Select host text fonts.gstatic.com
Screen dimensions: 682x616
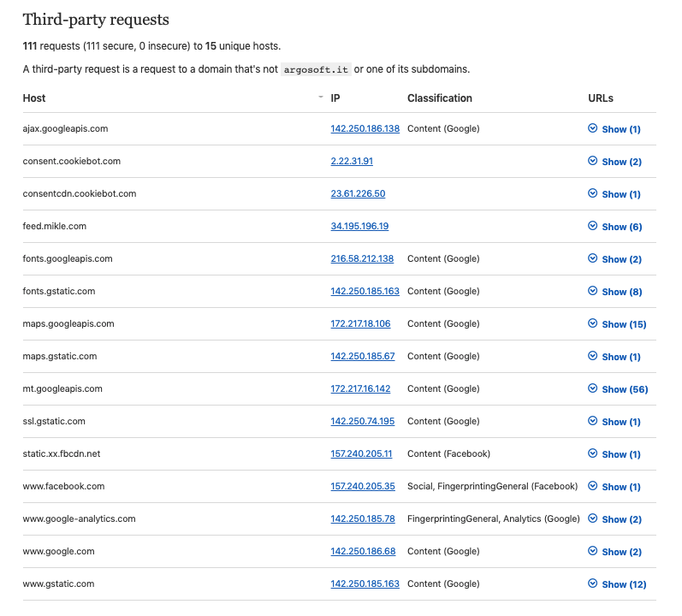(59, 291)
